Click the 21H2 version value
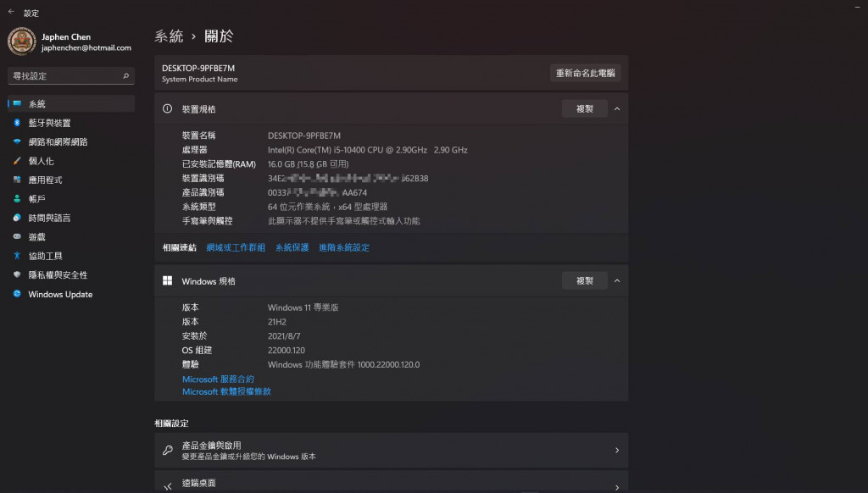Viewport: 868px width, 493px height. click(277, 322)
